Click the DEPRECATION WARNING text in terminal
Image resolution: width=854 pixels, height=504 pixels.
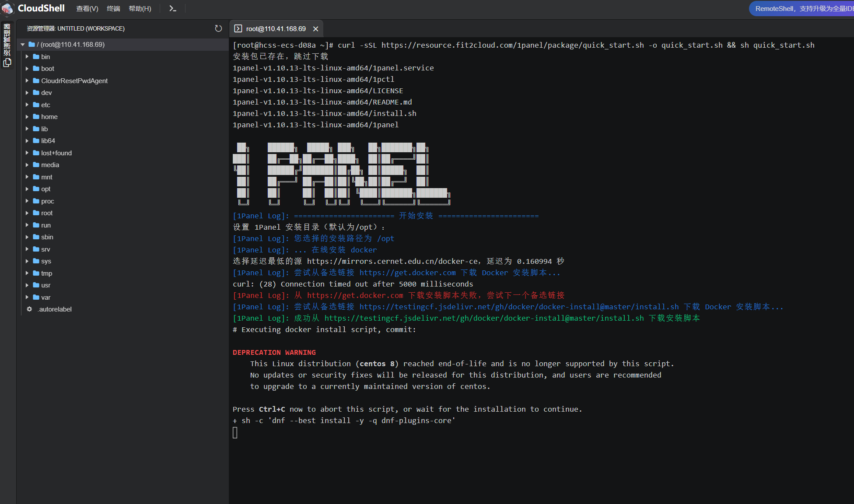tap(274, 353)
